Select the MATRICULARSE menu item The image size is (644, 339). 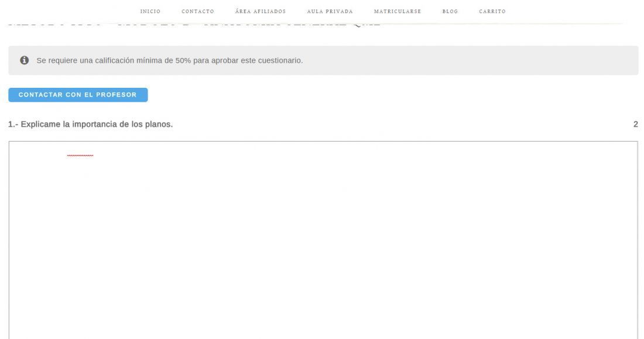398,12
